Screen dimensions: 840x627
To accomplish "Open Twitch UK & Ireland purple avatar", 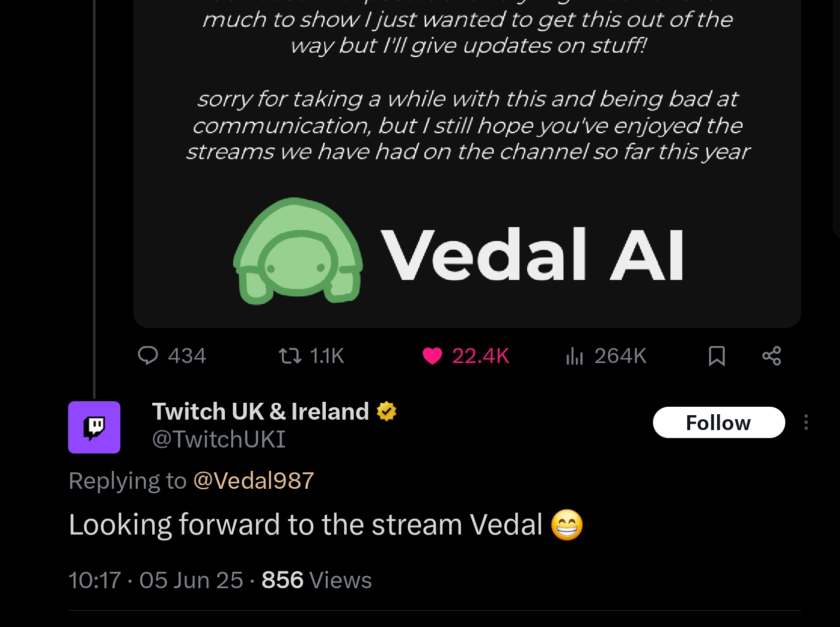I will 94,427.
